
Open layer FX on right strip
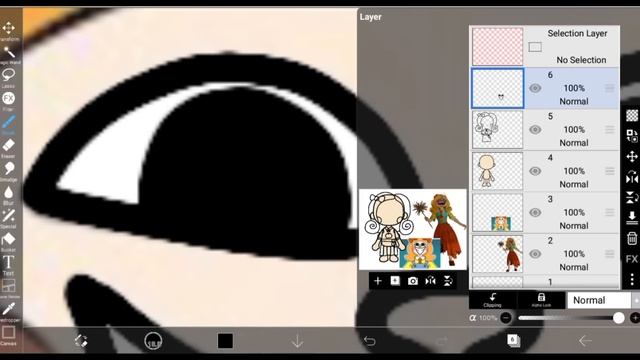pyautogui.click(x=632, y=259)
